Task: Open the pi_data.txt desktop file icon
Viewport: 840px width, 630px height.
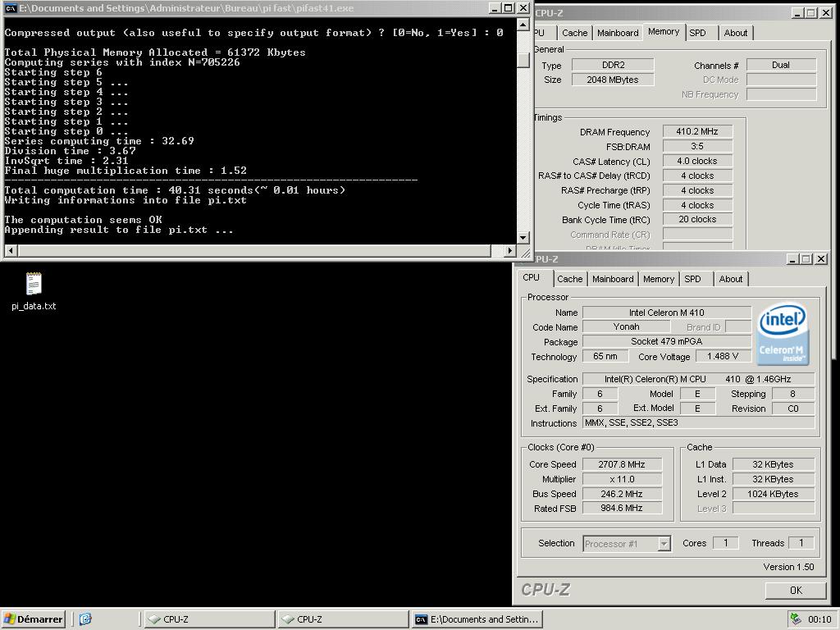Action: (x=33, y=291)
